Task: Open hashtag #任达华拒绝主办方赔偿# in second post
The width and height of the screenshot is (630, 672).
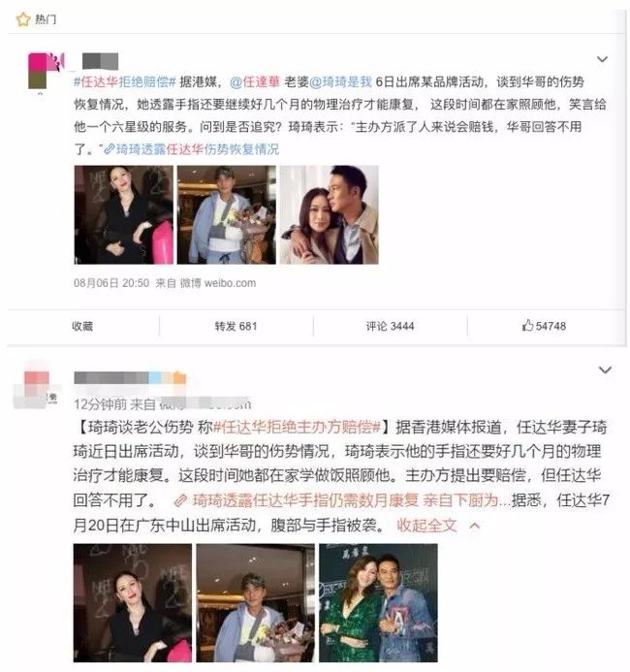Action: coord(297,427)
